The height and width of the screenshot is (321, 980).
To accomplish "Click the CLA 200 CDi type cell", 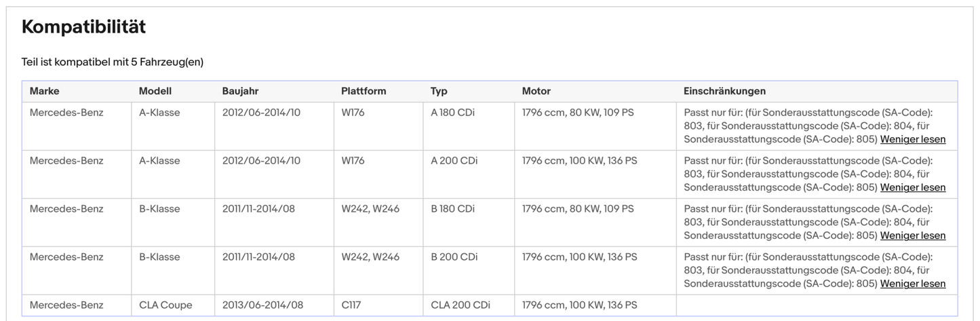I will tap(460, 305).
